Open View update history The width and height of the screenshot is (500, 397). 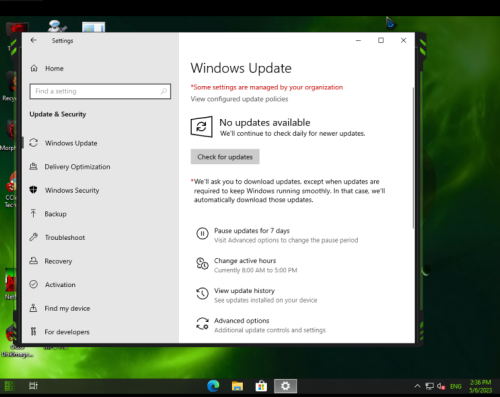point(244,291)
